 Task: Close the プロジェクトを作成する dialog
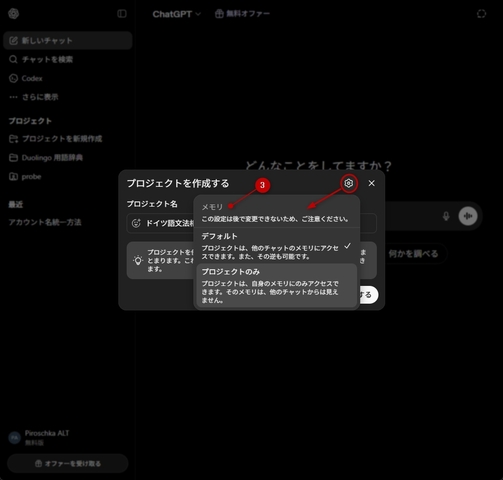click(371, 183)
